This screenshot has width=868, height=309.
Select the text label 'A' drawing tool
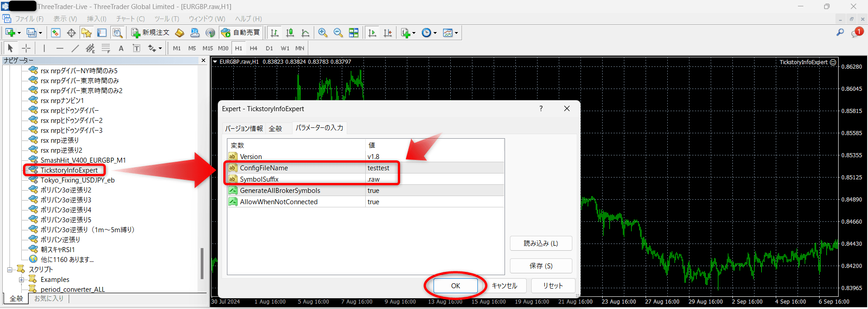pyautogui.click(x=121, y=48)
